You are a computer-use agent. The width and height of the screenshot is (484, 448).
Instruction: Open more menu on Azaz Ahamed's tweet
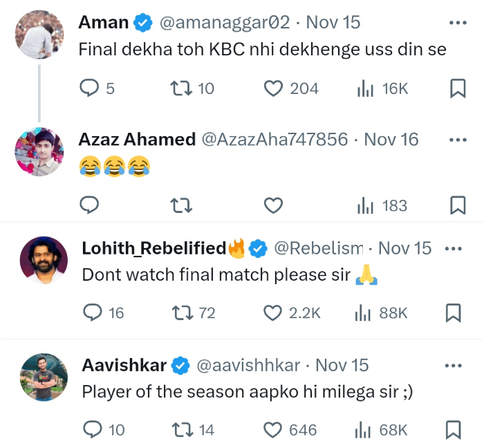click(x=458, y=140)
